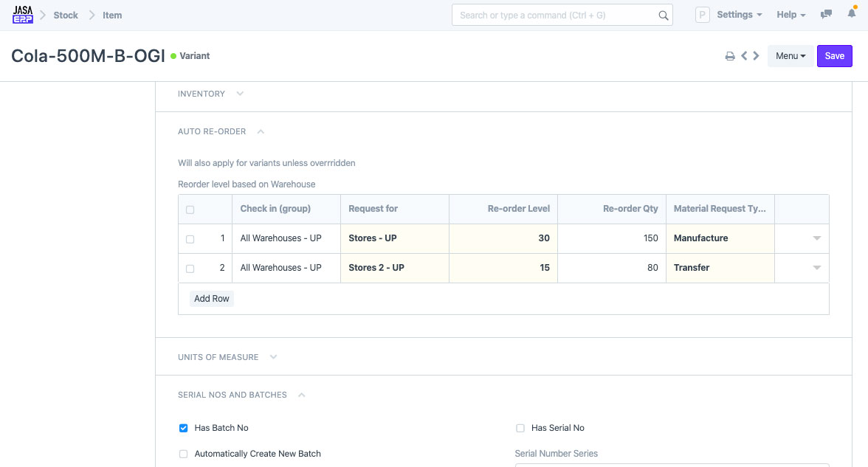
Task: Open the Settings menu
Action: (x=739, y=15)
